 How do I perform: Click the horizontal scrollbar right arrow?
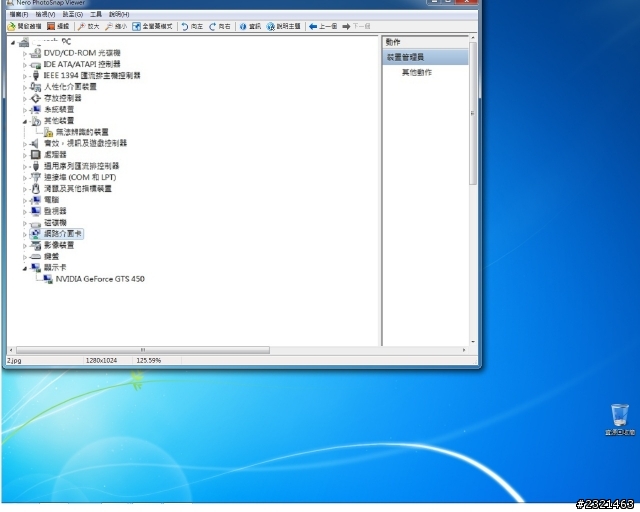pos(464,350)
